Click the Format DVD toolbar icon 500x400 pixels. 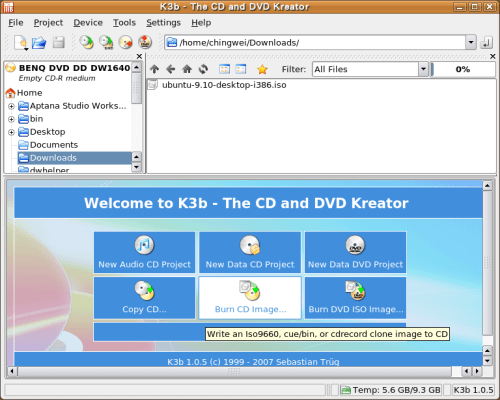[145, 42]
